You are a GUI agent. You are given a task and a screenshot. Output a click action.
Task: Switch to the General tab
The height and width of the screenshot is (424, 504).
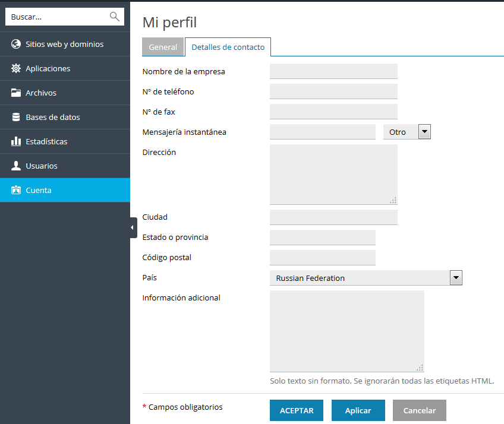163,47
